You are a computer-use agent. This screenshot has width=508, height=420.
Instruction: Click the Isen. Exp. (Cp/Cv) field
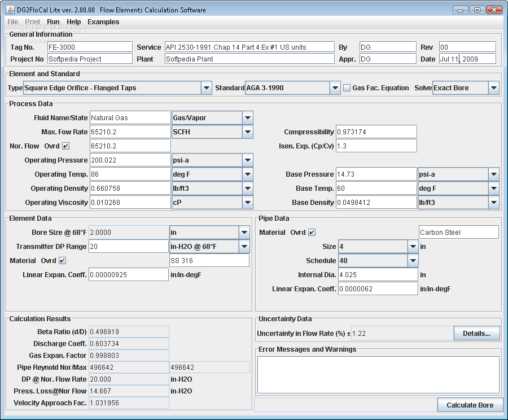[x=376, y=146]
